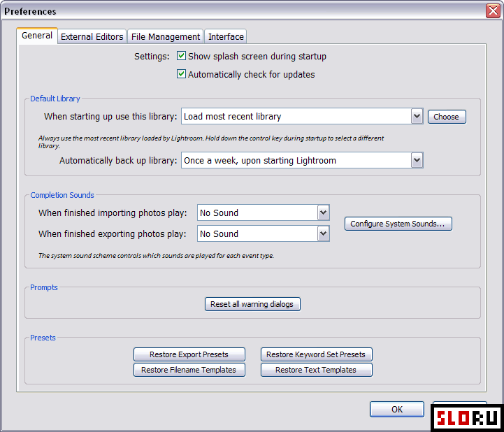This screenshot has width=504, height=432.
Task: Expand the finished exporting photos sound dropdown
Action: 323,233
